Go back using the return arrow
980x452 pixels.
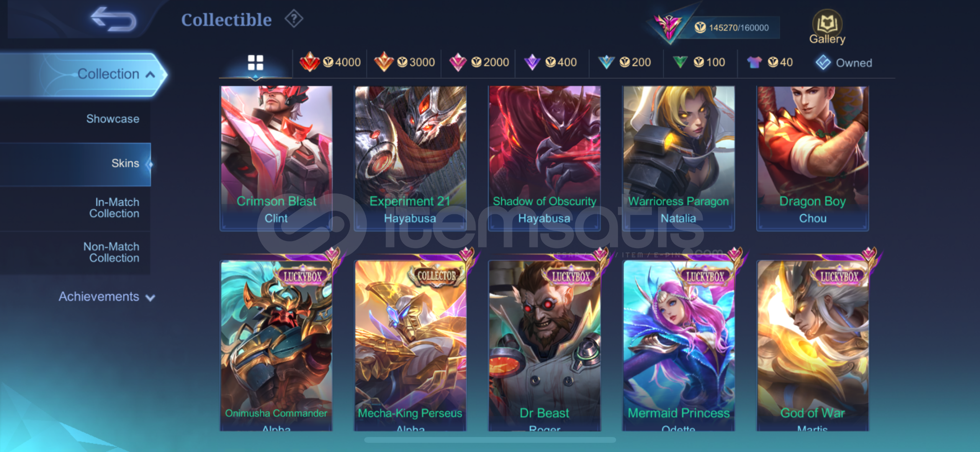(x=113, y=19)
